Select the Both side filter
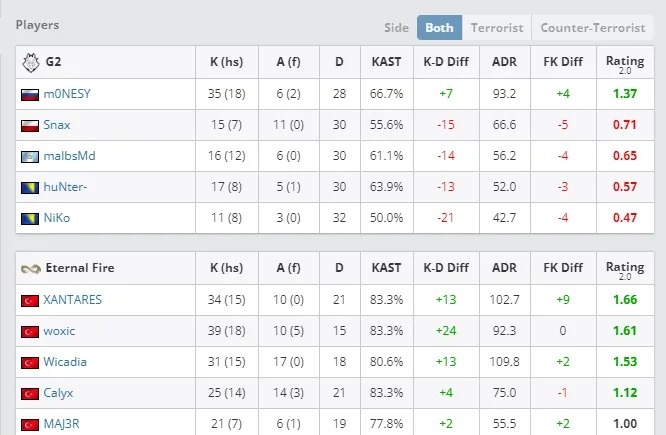The width and height of the screenshot is (666, 435). tap(438, 28)
